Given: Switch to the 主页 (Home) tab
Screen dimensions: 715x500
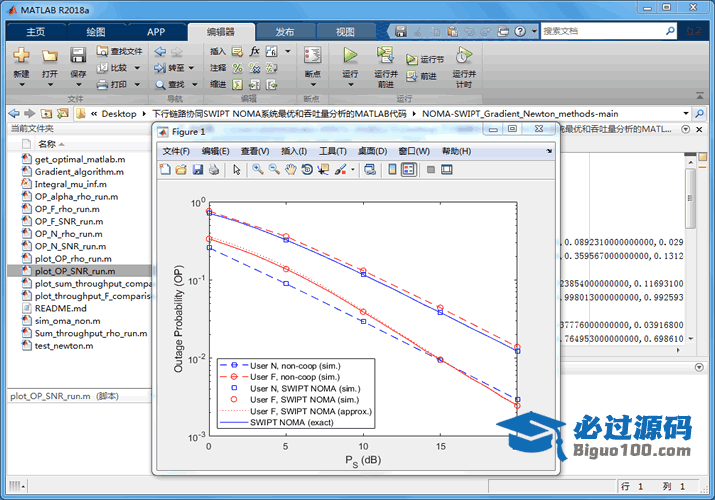Looking at the screenshot, I should pos(35,31).
